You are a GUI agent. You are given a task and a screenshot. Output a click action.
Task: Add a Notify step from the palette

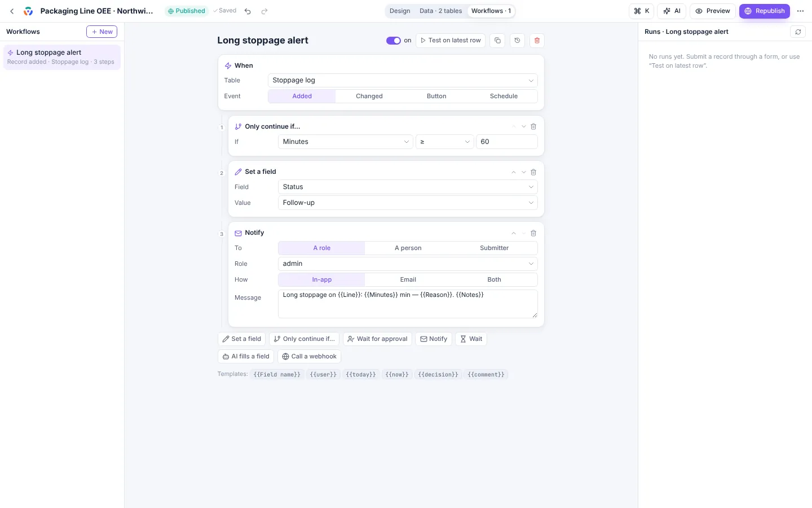434,339
